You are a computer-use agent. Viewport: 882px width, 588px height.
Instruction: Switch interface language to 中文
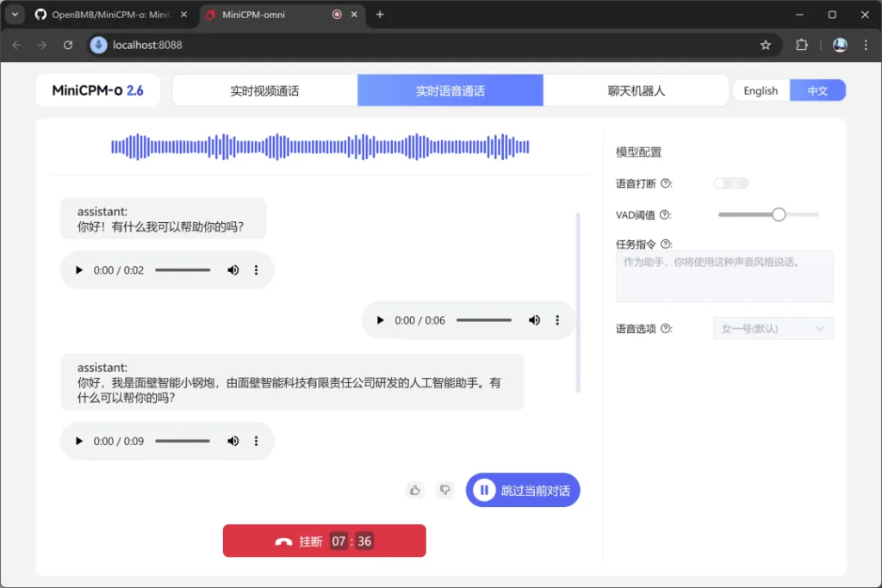tap(817, 90)
